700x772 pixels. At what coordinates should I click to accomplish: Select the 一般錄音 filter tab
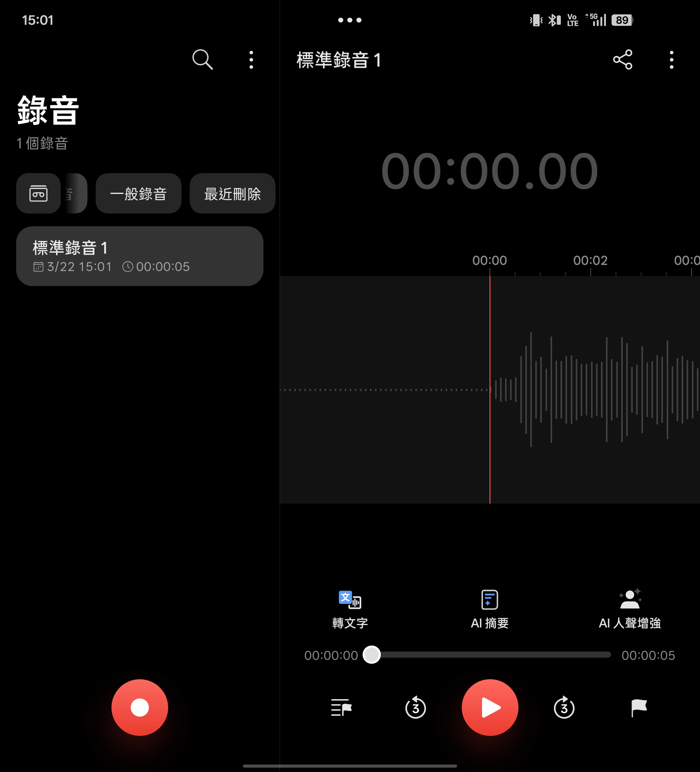(x=138, y=194)
